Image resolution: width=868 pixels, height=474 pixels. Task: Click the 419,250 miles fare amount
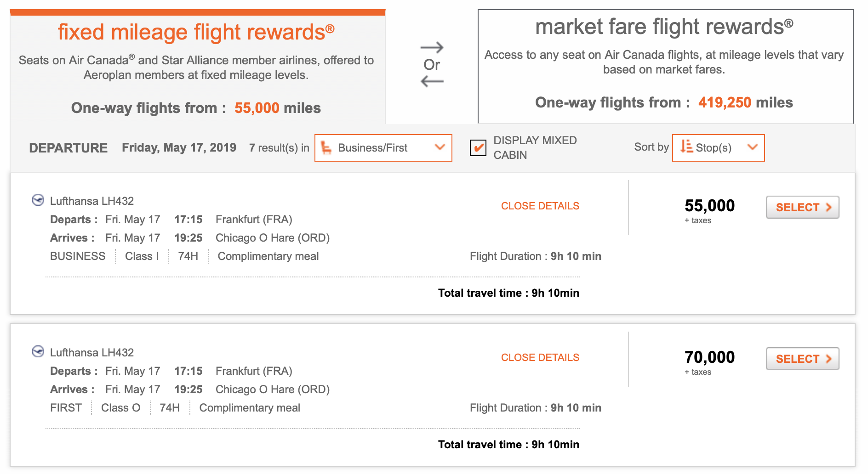(725, 102)
